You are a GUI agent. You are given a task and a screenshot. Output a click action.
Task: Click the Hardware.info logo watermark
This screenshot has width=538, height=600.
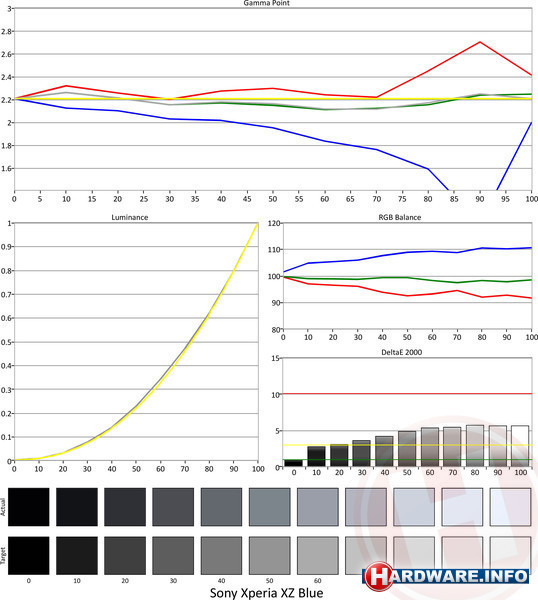point(446,576)
